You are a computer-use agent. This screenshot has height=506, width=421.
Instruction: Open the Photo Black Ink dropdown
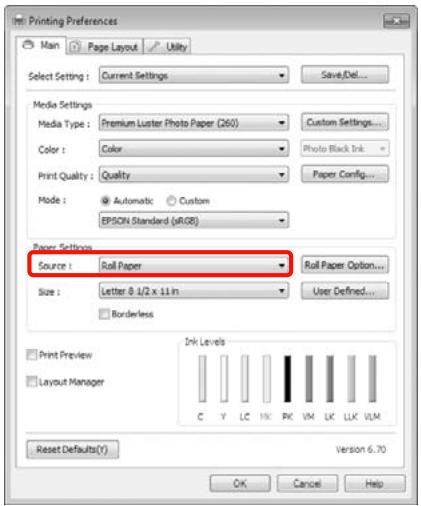345,148
